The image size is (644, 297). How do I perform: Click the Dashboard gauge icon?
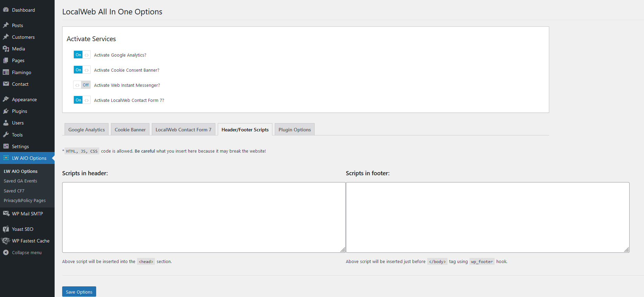click(x=6, y=10)
